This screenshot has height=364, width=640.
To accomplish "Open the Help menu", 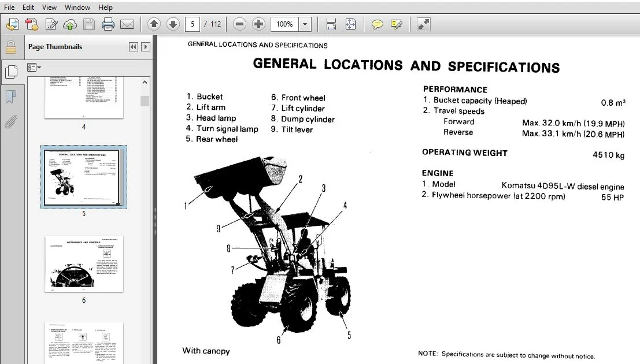I will (105, 8).
